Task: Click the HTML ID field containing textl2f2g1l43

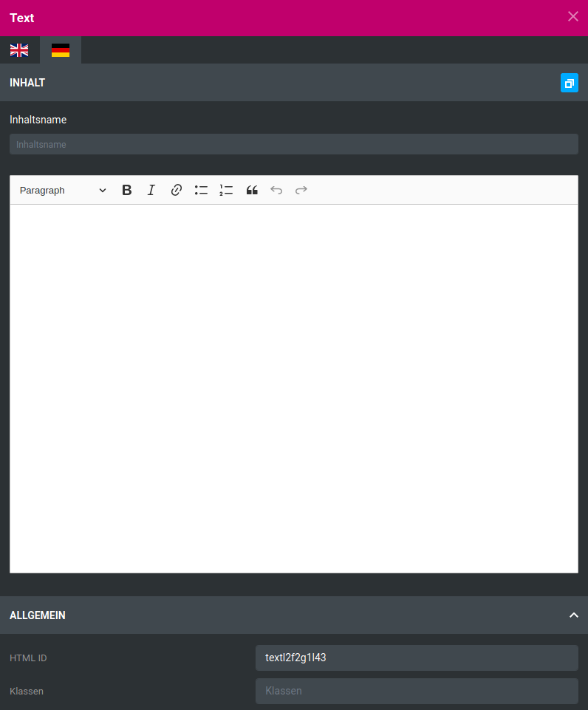Action: (416, 658)
